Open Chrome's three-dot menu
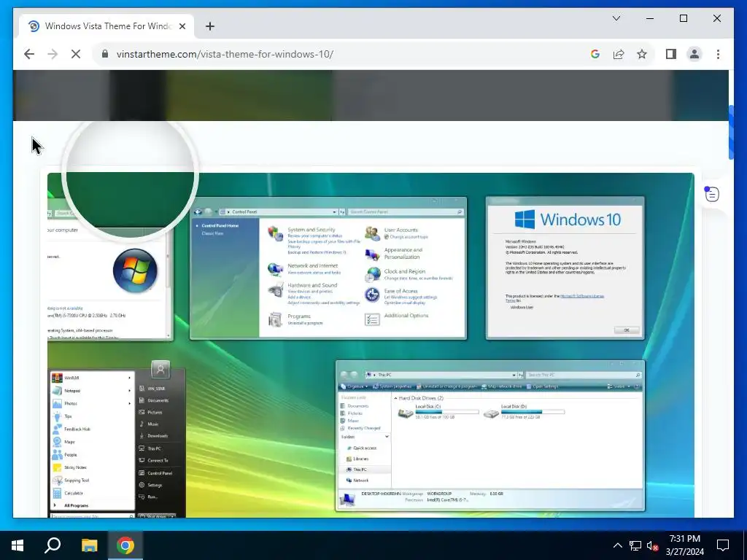Image resolution: width=747 pixels, height=560 pixels. 718,54
